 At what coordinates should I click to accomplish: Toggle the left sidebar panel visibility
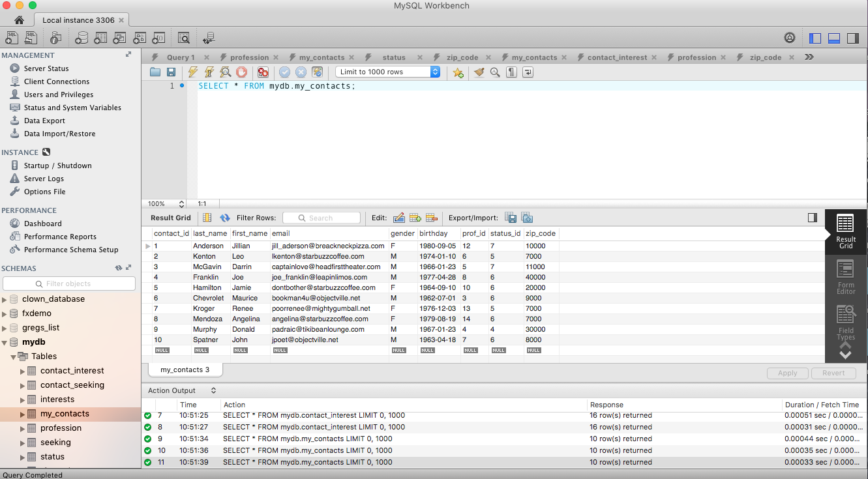point(815,38)
